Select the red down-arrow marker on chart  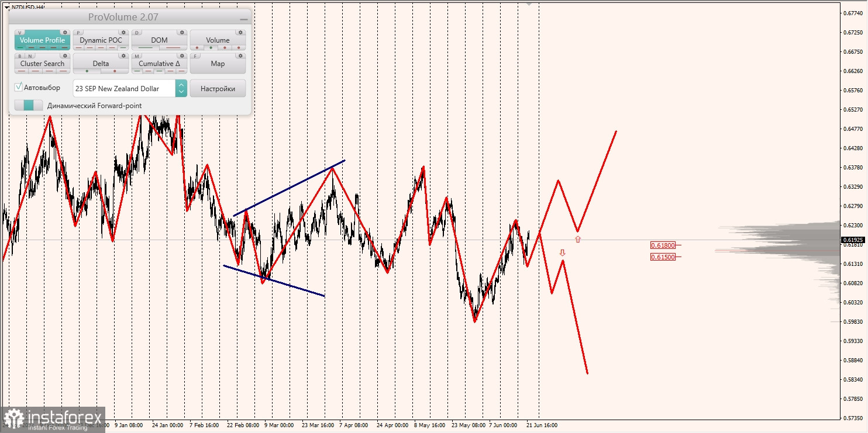pyautogui.click(x=562, y=252)
